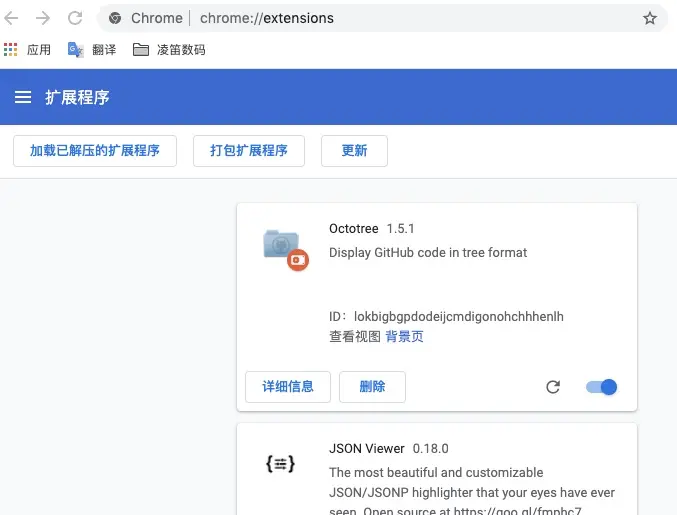677x515 pixels.
Task: Click the Chrome site info icon in address bar
Action: click(115, 18)
